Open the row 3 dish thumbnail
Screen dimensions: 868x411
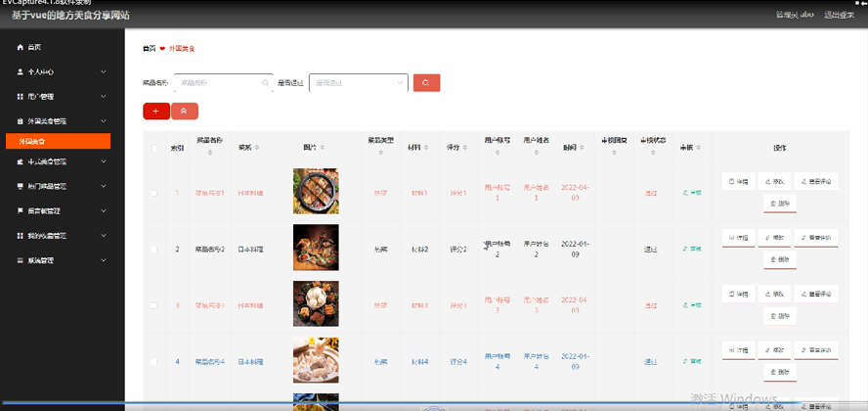[316, 303]
